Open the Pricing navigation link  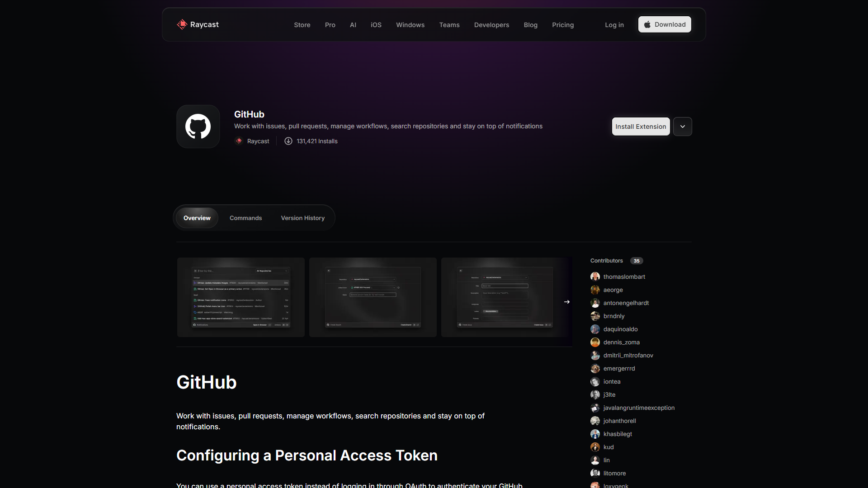pyautogui.click(x=563, y=25)
